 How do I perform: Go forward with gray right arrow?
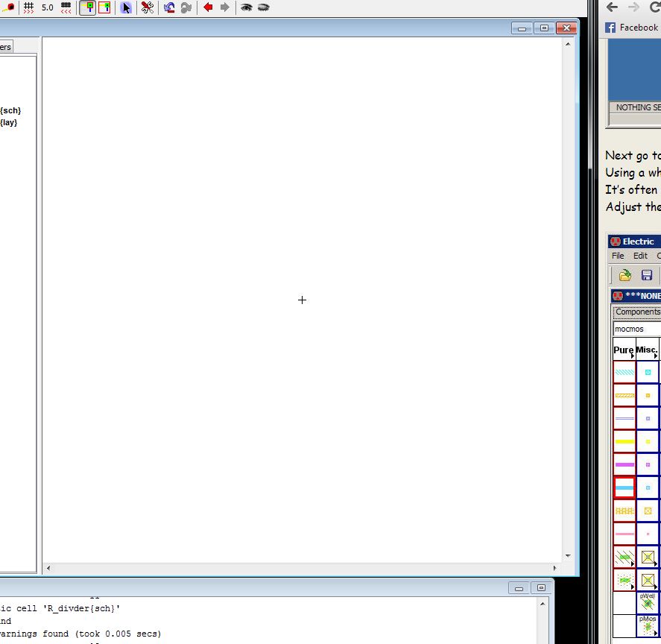click(x=225, y=7)
